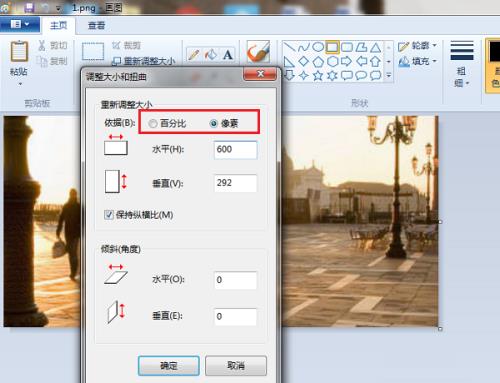This screenshot has height=383, width=500.
Task: Switch to the 查看 (View) tab
Action: click(96, 25)
